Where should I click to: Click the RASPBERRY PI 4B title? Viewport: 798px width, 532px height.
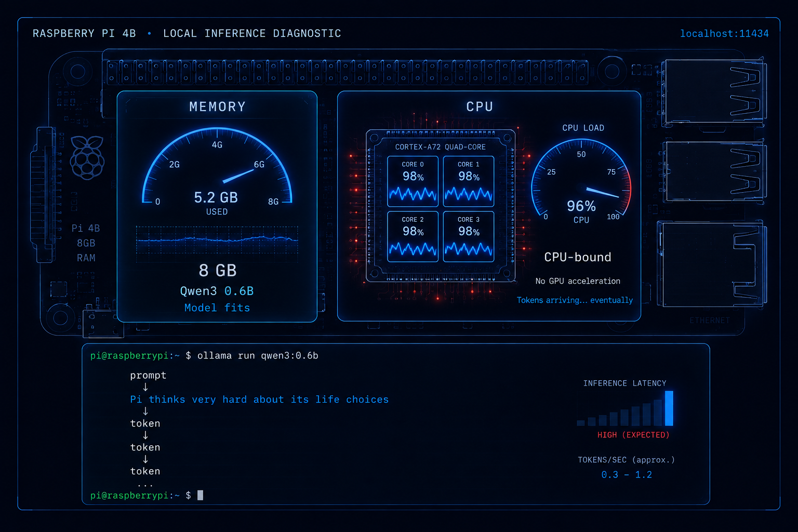pyautogui.click(x=84, y=34)
